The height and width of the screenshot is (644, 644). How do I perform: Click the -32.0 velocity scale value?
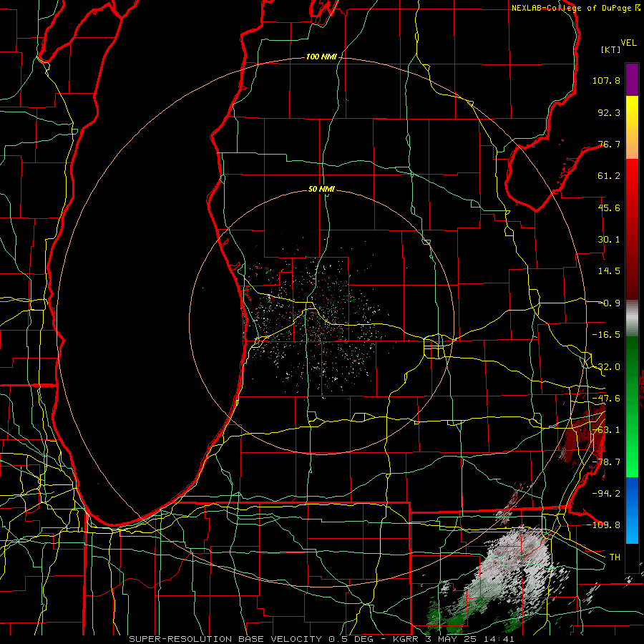[x=606, y=367]
